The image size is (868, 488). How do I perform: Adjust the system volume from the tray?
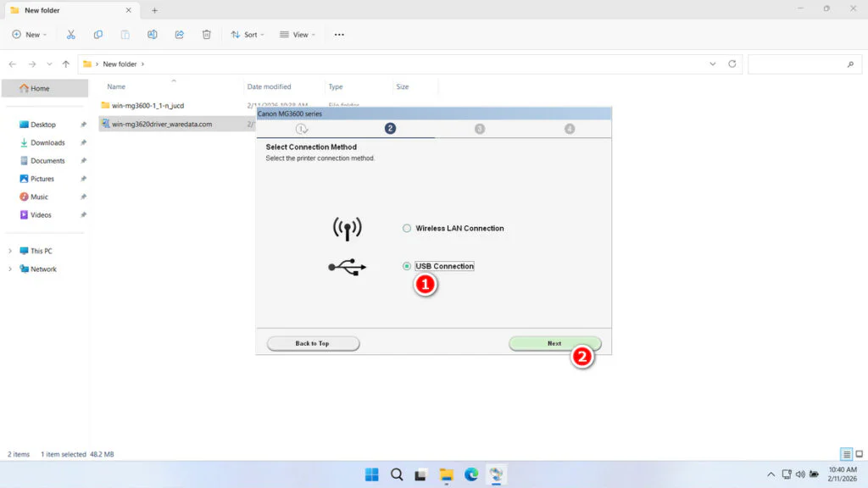pos(802,474)
